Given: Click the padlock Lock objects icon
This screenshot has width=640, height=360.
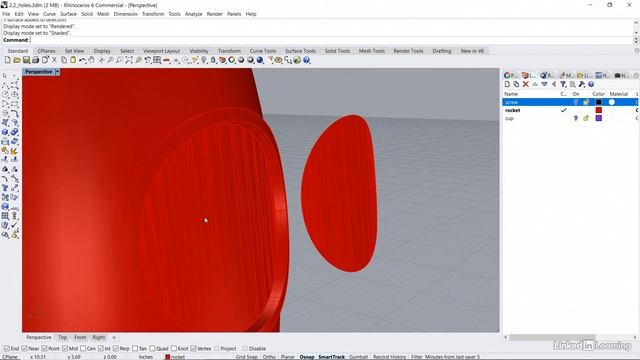Looking at the screenshot, I should tap(213, 60).
